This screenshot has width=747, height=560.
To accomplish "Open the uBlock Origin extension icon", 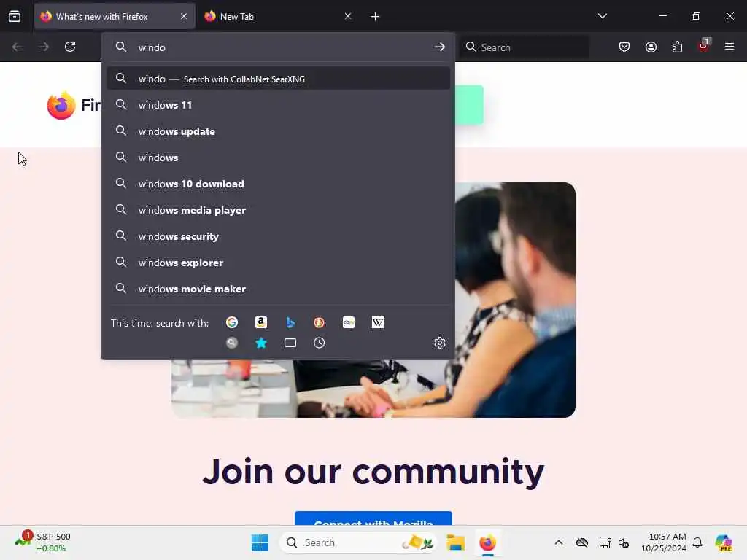I will (704, 46).
